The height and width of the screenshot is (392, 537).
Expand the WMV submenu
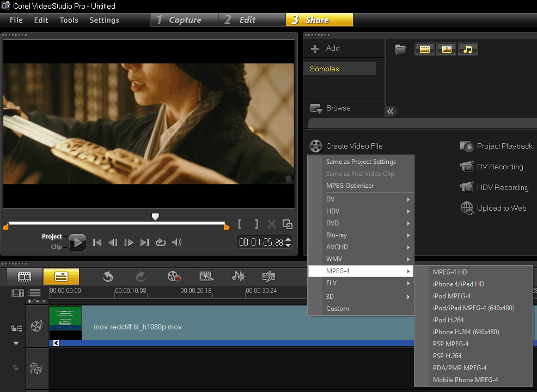click(x=361, y=259)
